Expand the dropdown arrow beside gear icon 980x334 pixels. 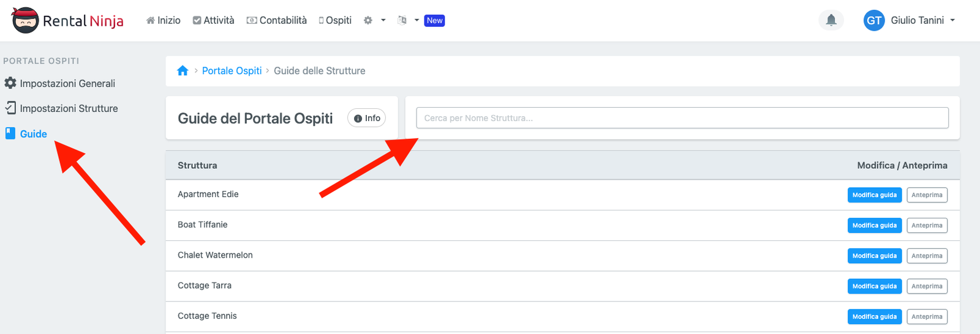click(x=383, y=20)
